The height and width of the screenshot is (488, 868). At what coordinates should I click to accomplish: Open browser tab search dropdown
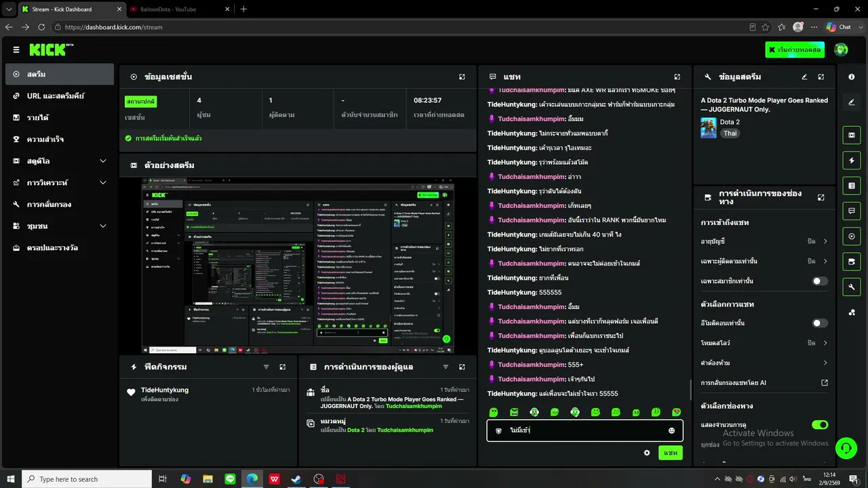point(9,9)
